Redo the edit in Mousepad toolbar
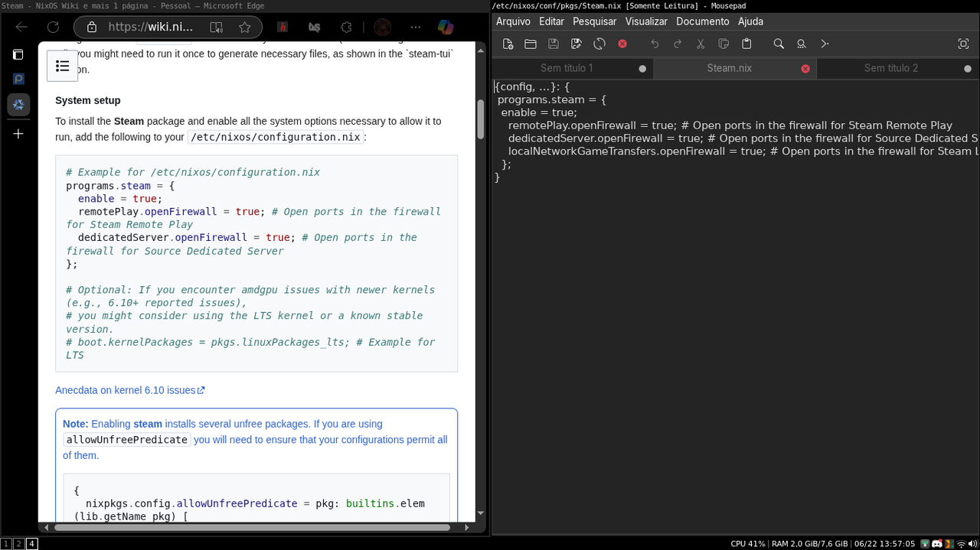The image size is (980, 550). pos(678,44)
